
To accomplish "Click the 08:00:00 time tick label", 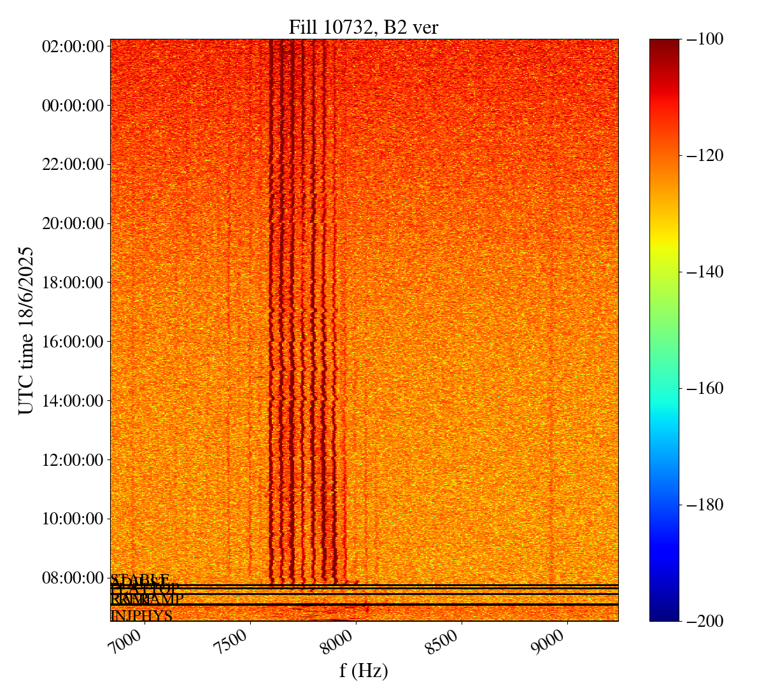I will [x=73, y=578].
